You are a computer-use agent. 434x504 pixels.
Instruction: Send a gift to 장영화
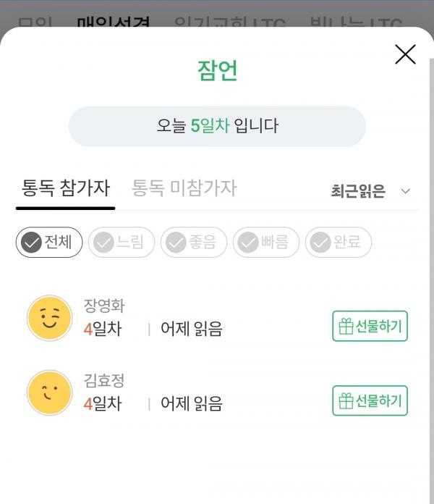click(x=370, y=327)
